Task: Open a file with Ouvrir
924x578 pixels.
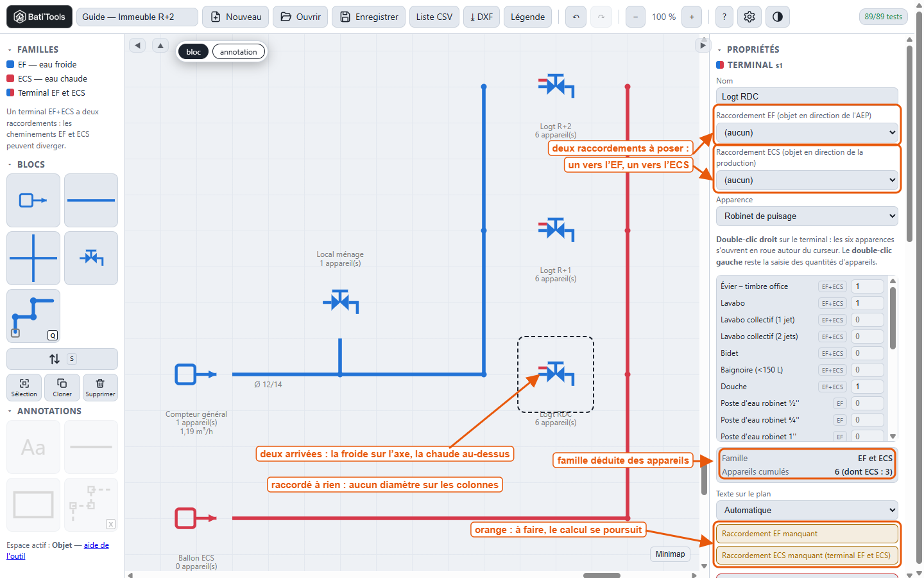Action: tap(300, 17)
